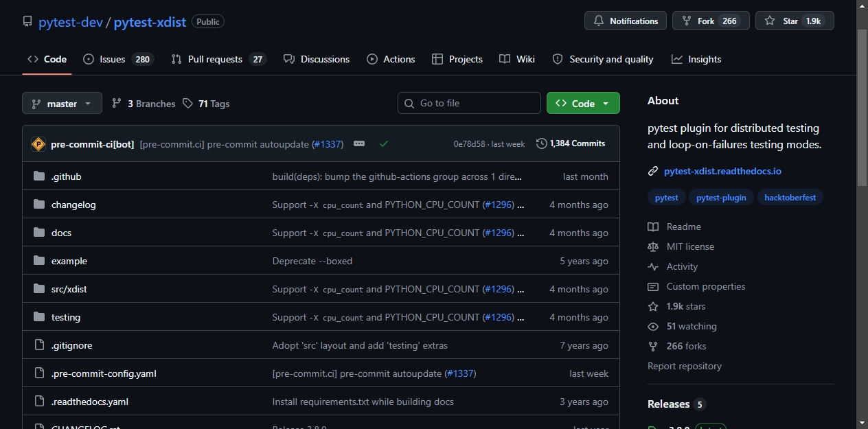This screenshot has height=429, width=868.
Task: Click the link icon beside pytest-xdist.readthedocs.io
Action: point(653,171)
